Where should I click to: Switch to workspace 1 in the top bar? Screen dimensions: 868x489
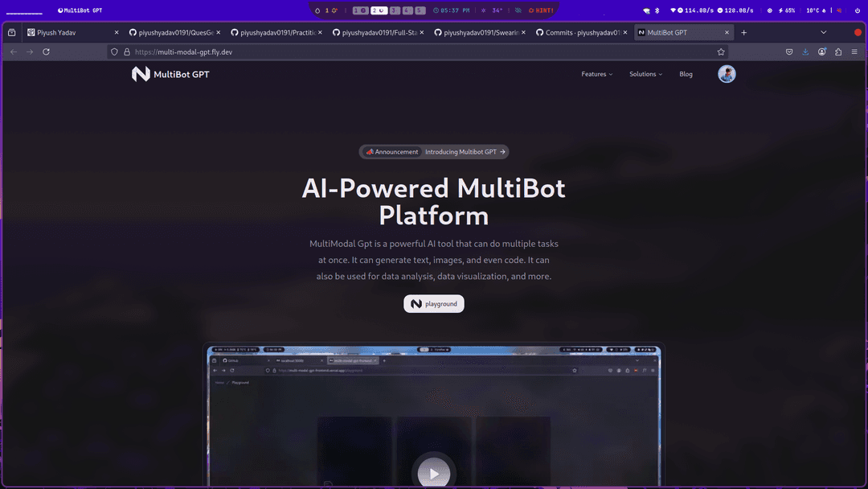(x=360, y=10)
